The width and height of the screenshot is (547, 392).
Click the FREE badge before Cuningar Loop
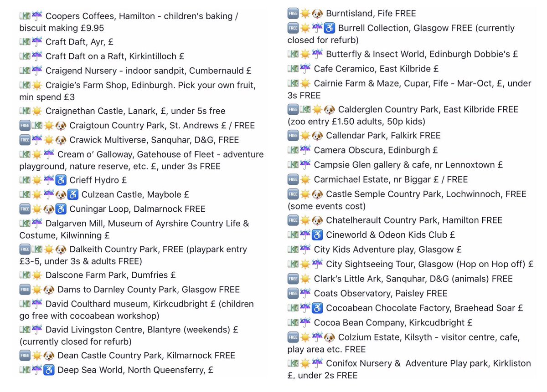(25, 209)
